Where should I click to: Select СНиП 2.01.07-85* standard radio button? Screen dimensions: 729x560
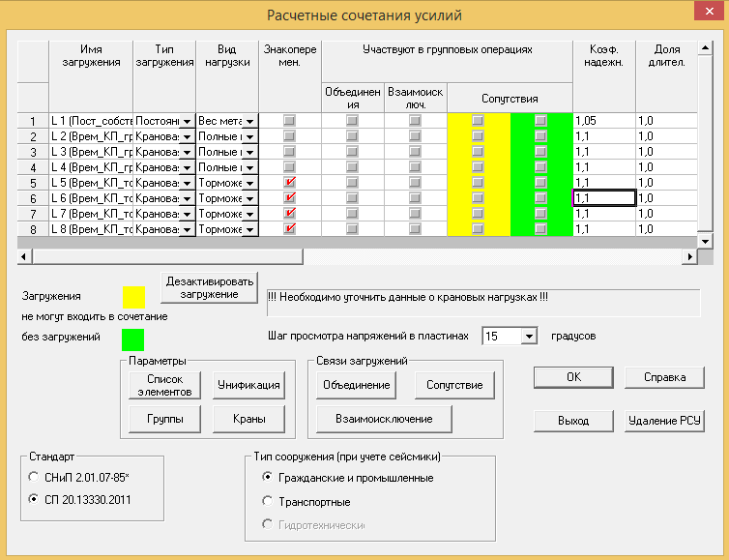pyautogui.click(x=34, y=477)
